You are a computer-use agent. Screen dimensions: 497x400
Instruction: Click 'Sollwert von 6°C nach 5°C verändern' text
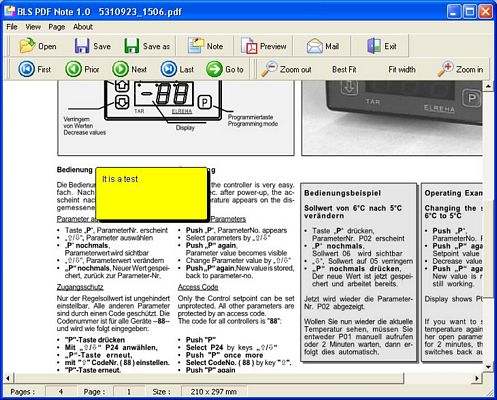click(x=353, y=212)
